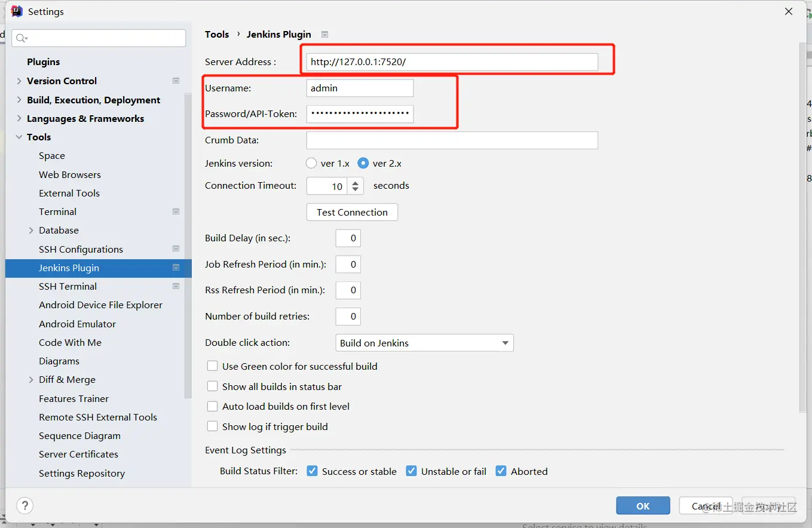
Task: Confirm settings with the OK button
Action: coord(643,506)
